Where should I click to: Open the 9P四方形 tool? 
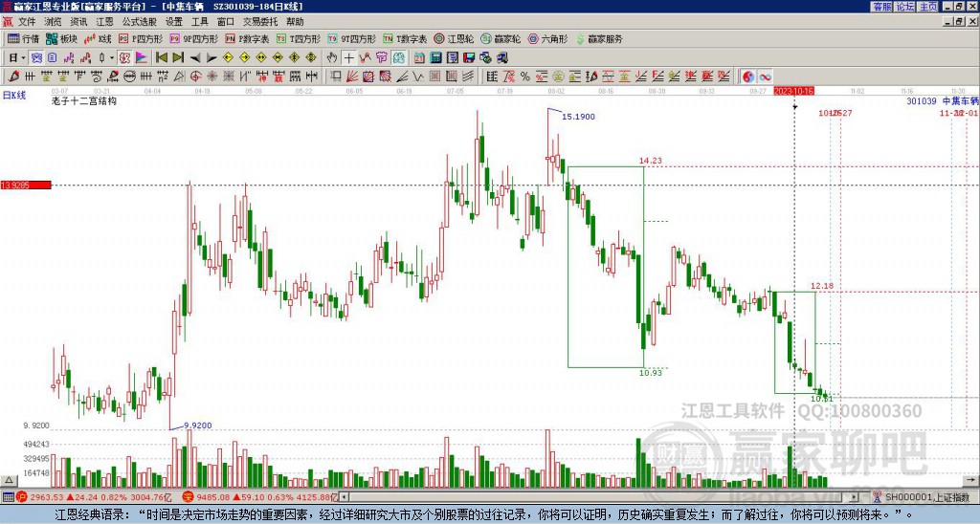(193, 38)
